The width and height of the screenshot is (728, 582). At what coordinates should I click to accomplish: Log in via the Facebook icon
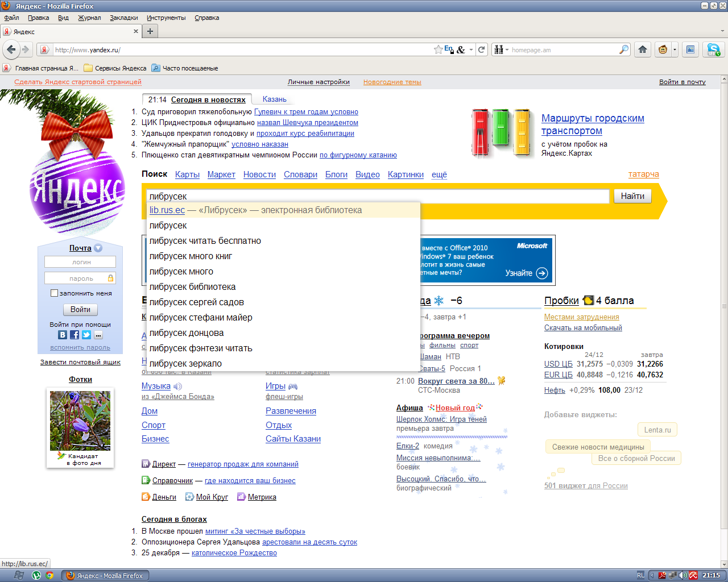[75, 335]
